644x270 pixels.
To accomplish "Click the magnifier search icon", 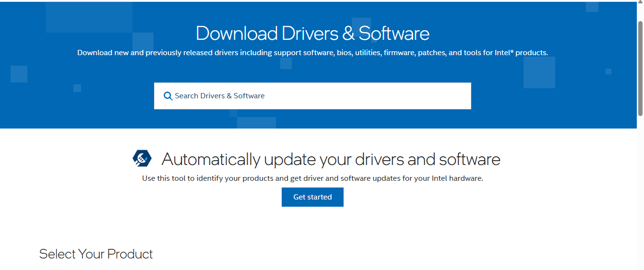I will coord(168,96).
